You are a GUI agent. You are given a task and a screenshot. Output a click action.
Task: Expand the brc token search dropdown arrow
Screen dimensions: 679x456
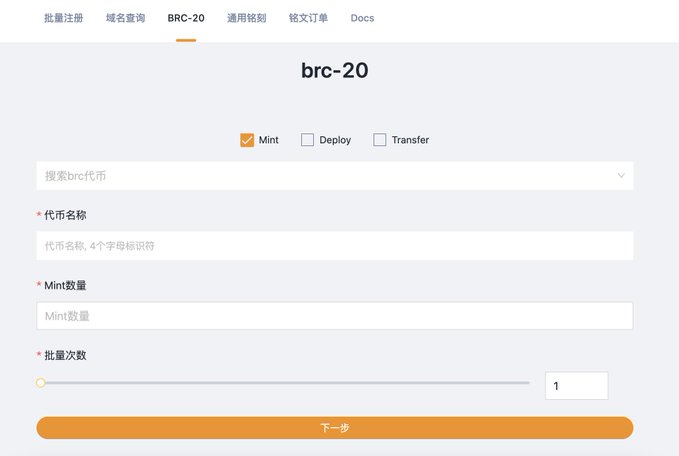click(x=621, y=176)
